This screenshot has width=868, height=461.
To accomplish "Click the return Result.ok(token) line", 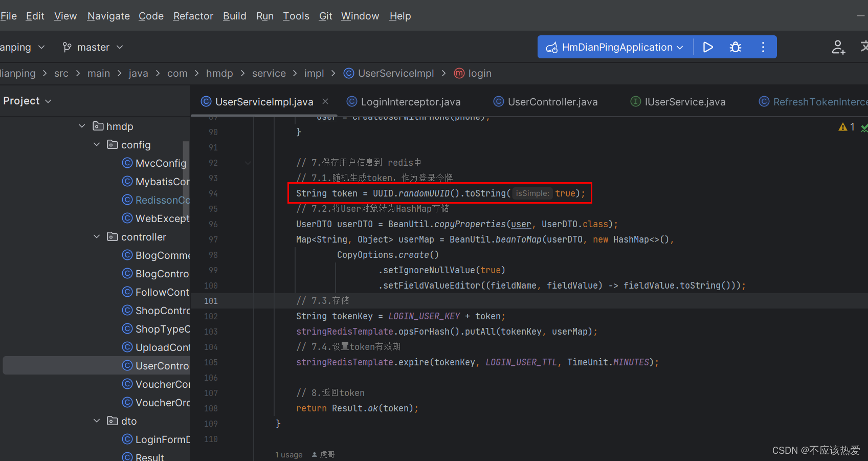I will [x=357, y=408].
